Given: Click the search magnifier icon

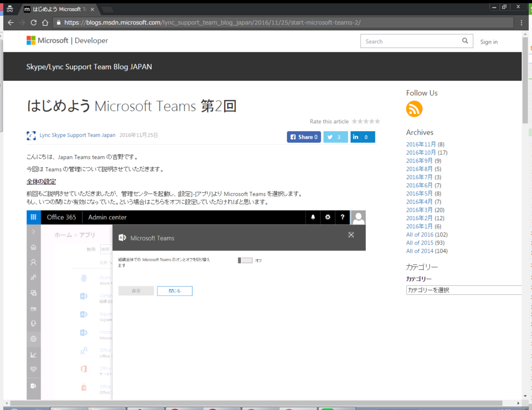Looking at the screenshot, I should [x=465, y=41].
